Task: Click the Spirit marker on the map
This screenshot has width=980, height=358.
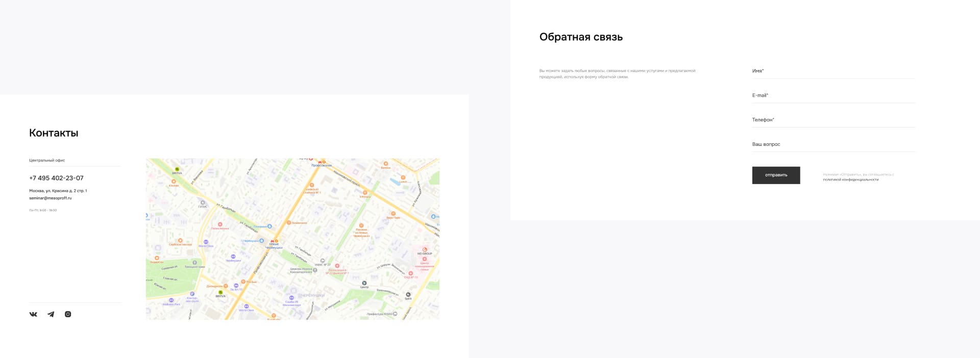Action: click(x=408, y=294)
